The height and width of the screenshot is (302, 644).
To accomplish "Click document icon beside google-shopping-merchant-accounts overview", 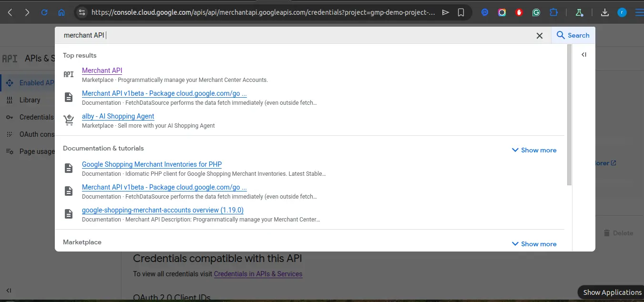I will coord(69,214).
